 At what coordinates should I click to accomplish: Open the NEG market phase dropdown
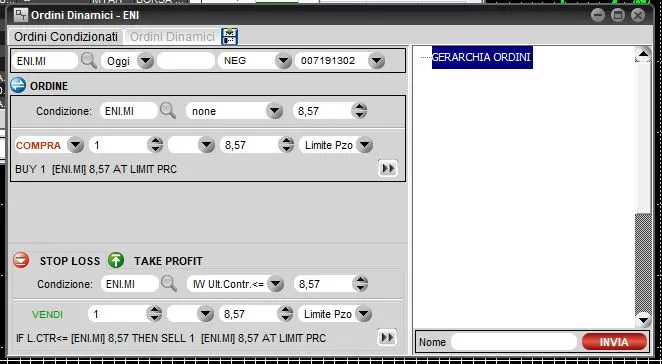pyautogui.click(x=284, y=61)
